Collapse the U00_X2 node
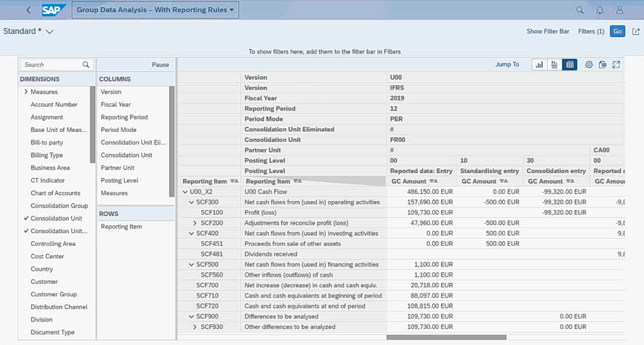 click(185, 192)
